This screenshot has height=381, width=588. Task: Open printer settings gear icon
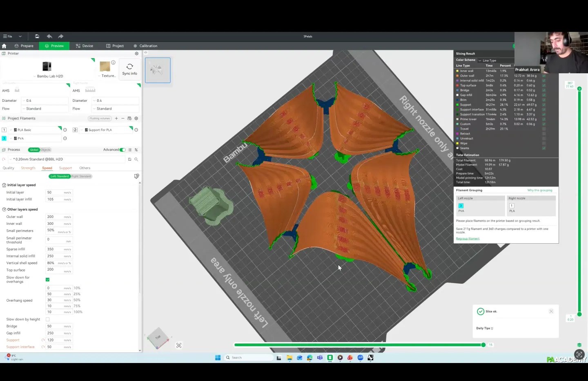(136, 54)
